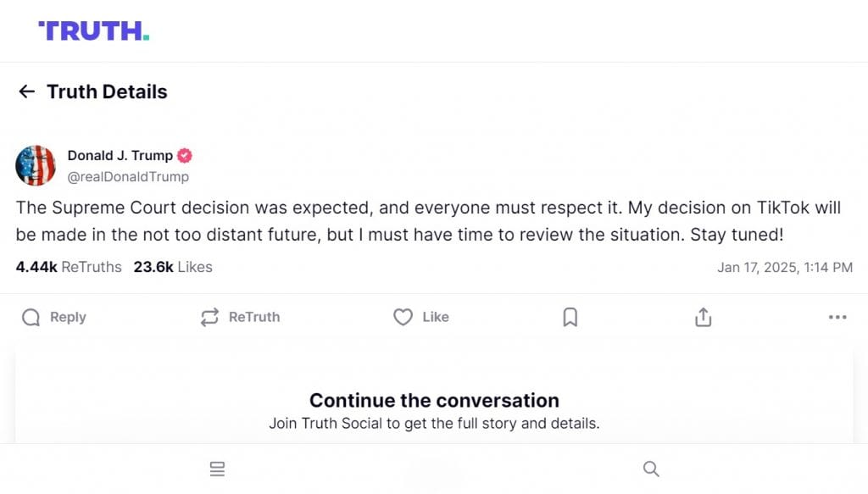Bookmark this Truth post

[570, 317]
